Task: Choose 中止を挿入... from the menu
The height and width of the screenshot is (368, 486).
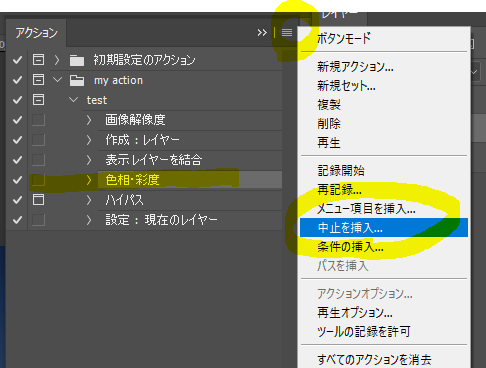Action: point(384,228)
